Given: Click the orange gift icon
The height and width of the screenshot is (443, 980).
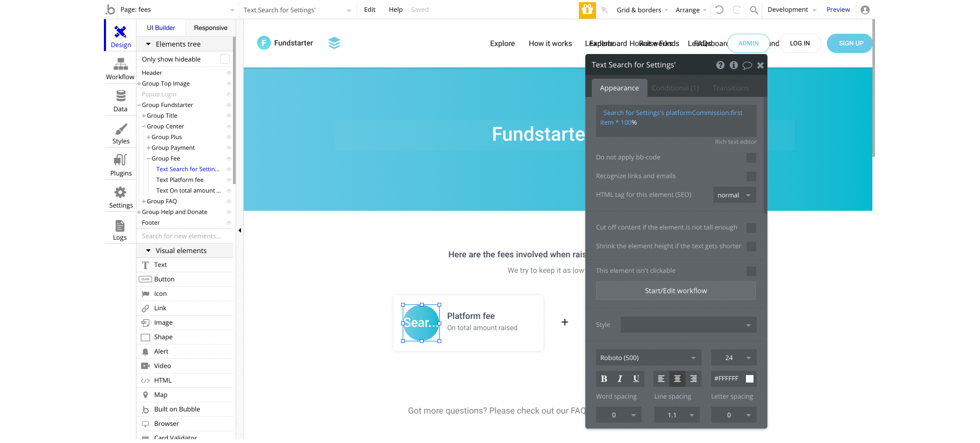Looking at the screenshot, I should 587,10.
